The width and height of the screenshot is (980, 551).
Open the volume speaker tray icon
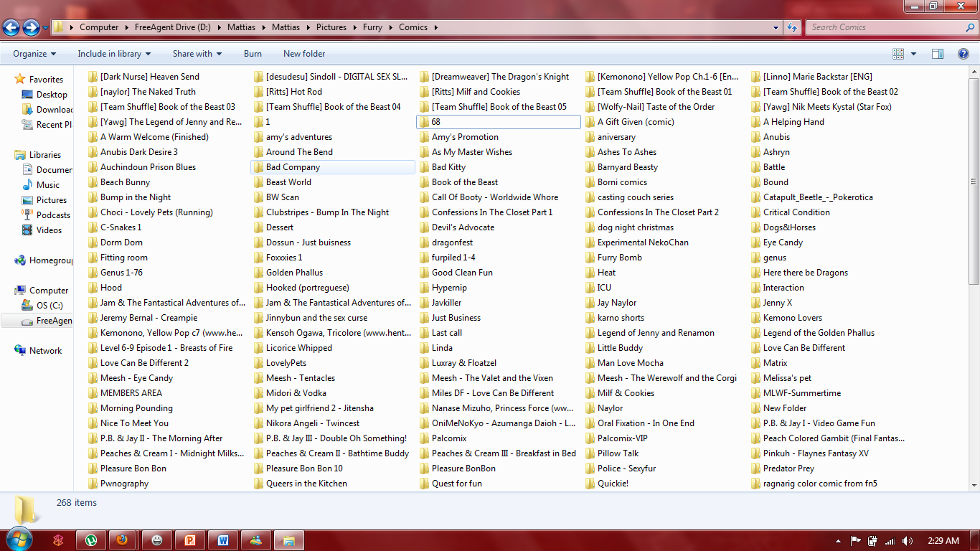[908, 541]
